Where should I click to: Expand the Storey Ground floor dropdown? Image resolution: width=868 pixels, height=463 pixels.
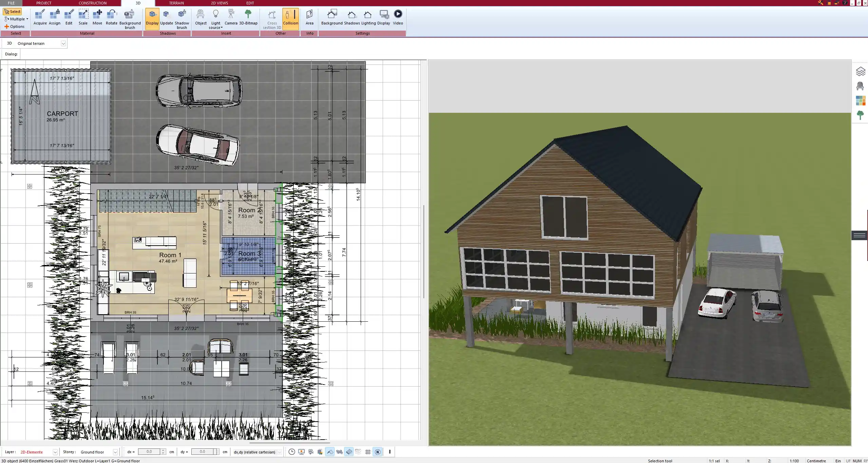tap(115, 452)
